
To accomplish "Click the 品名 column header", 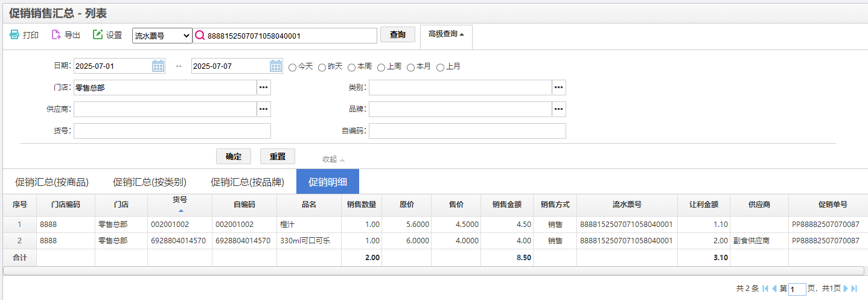I will tap(309, 205).
